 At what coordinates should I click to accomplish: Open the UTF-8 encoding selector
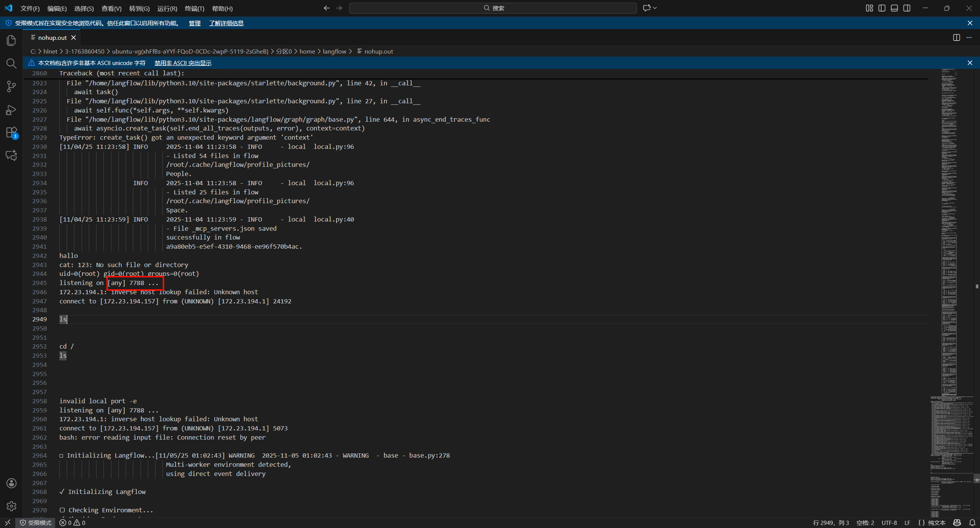pos(889,523)
